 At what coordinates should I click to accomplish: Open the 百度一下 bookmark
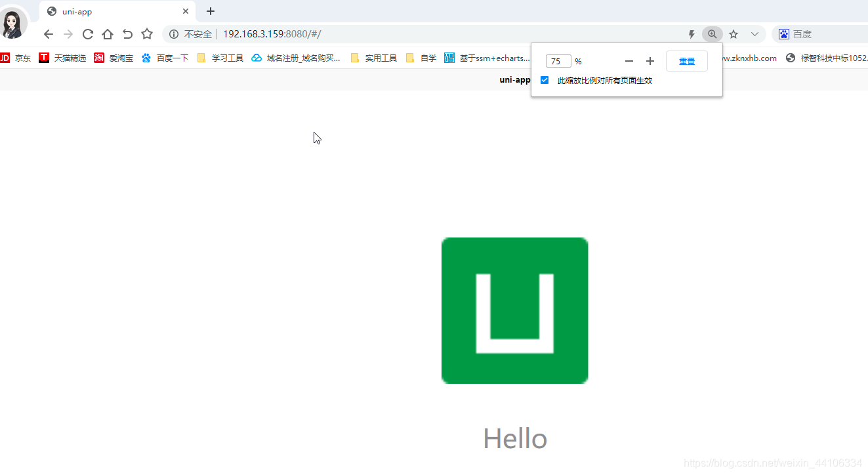[x=165, y=58]
